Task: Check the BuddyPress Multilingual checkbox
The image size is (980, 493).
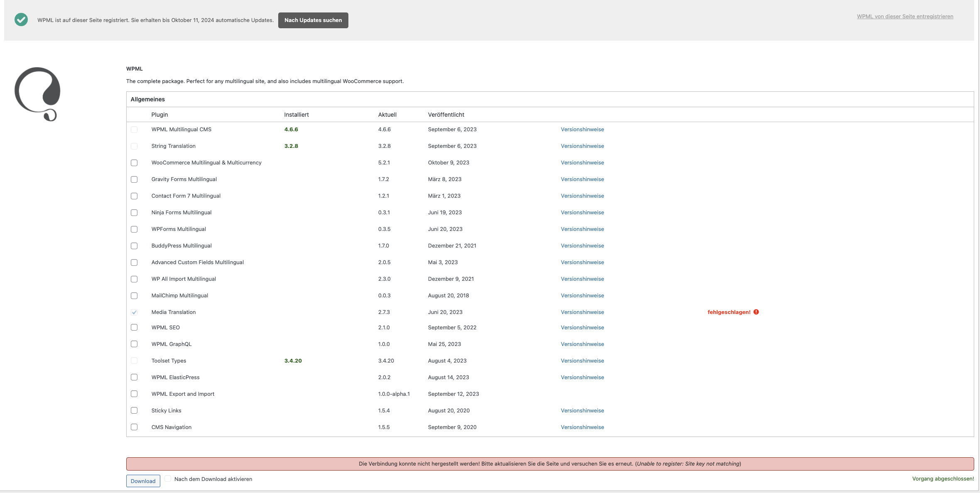Action: 134,246
